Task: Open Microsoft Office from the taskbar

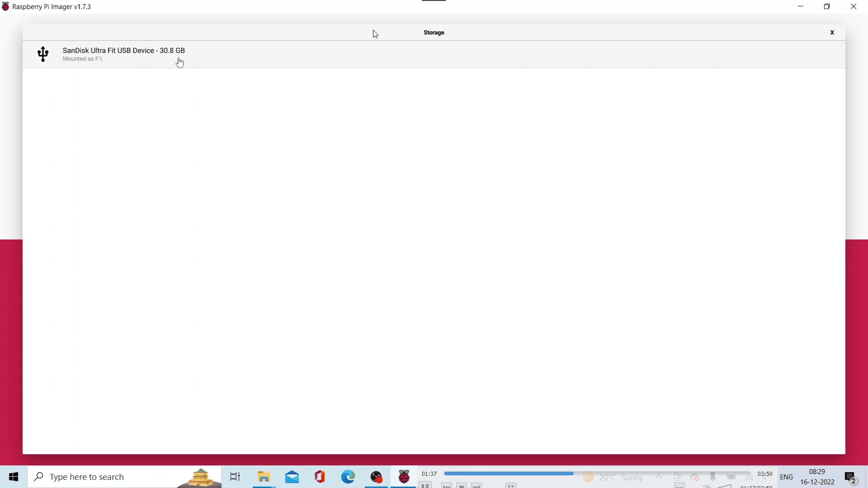Action: point(320,477)
